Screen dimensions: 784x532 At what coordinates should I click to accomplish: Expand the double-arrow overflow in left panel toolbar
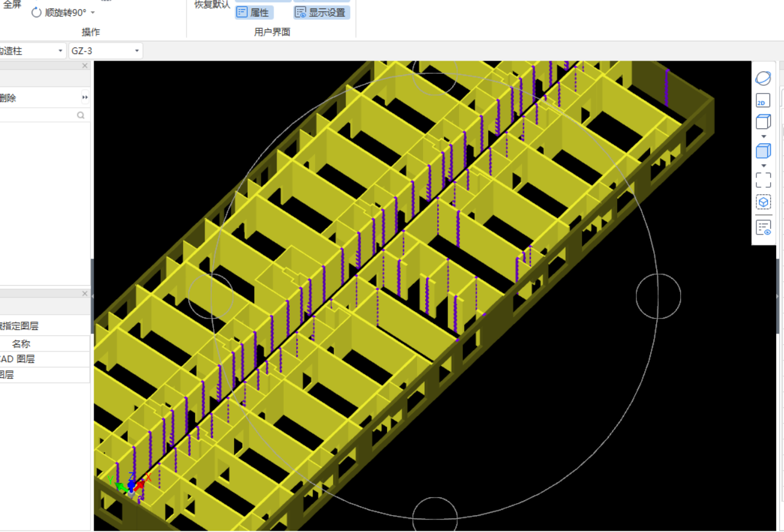[x=85, y=98]
